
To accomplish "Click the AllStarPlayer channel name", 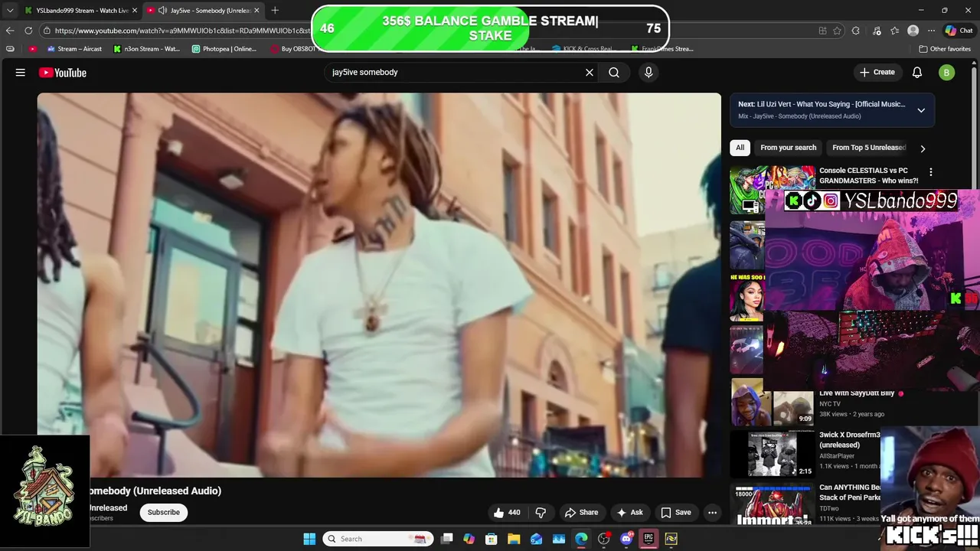I will coord(837,456).
